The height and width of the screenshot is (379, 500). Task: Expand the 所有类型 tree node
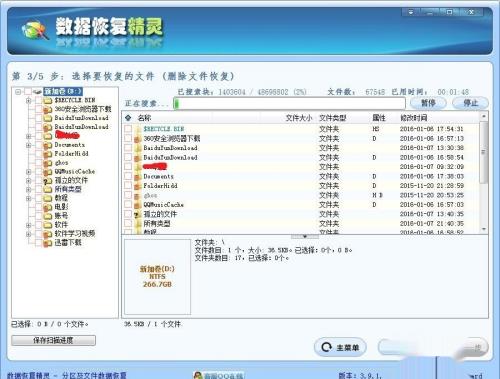(x=29, y=190)
